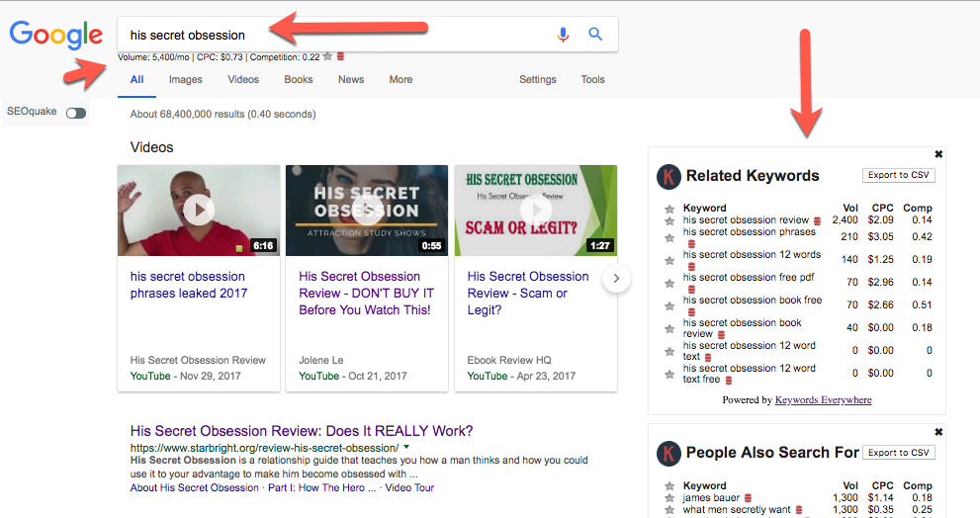
Task: Click the Google logo
Action: click(55, 35)
